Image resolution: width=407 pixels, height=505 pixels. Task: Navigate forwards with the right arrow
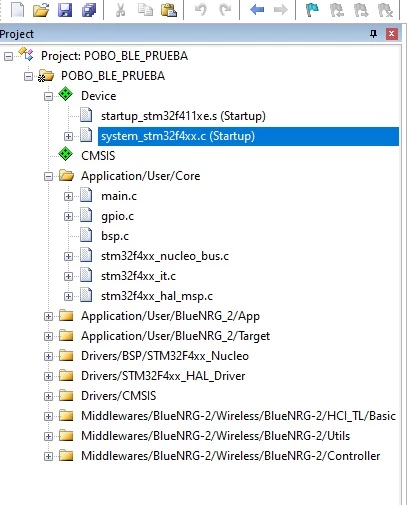[x=281, y=10]
